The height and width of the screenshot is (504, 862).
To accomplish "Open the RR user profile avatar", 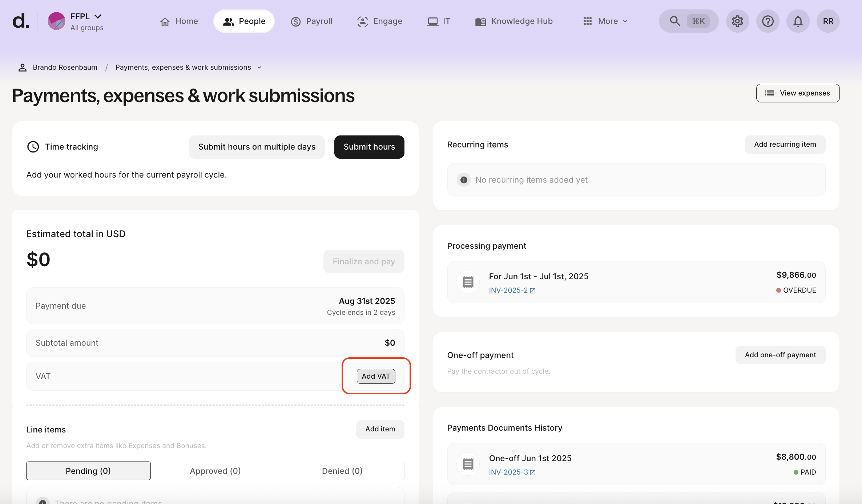I will (828, 21).
